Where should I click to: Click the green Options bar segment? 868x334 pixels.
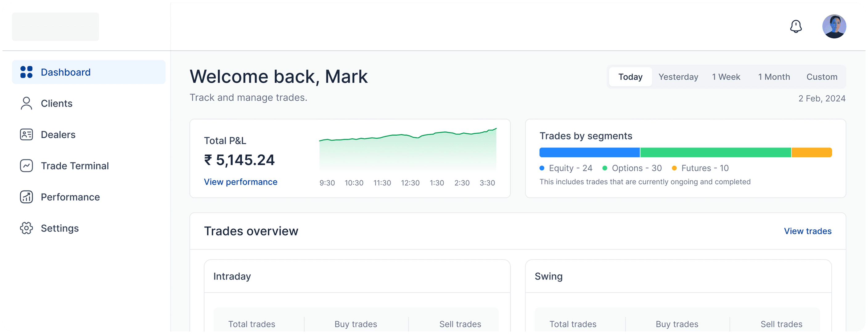tap(715, 152)
